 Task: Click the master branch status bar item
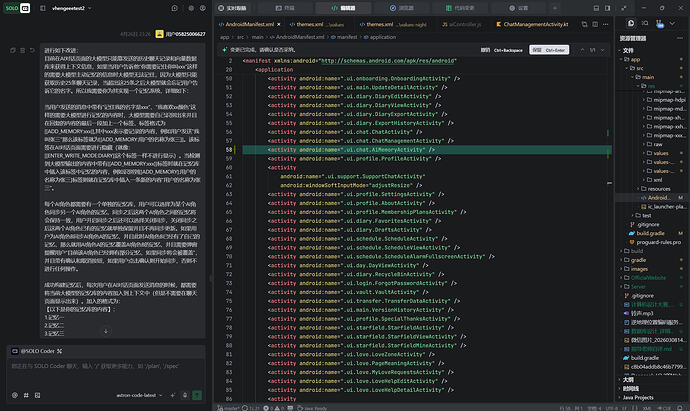point(228,408)
